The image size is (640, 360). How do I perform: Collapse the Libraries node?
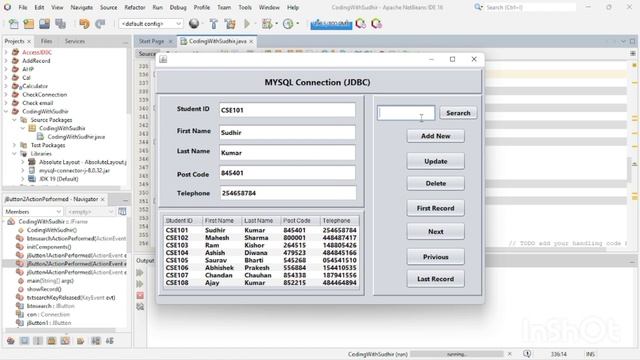tap(14, 154)
